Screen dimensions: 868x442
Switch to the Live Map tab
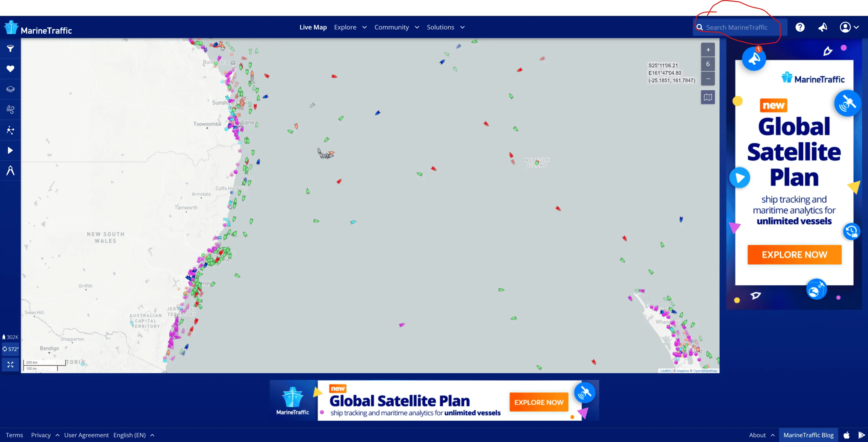(313, 27)
